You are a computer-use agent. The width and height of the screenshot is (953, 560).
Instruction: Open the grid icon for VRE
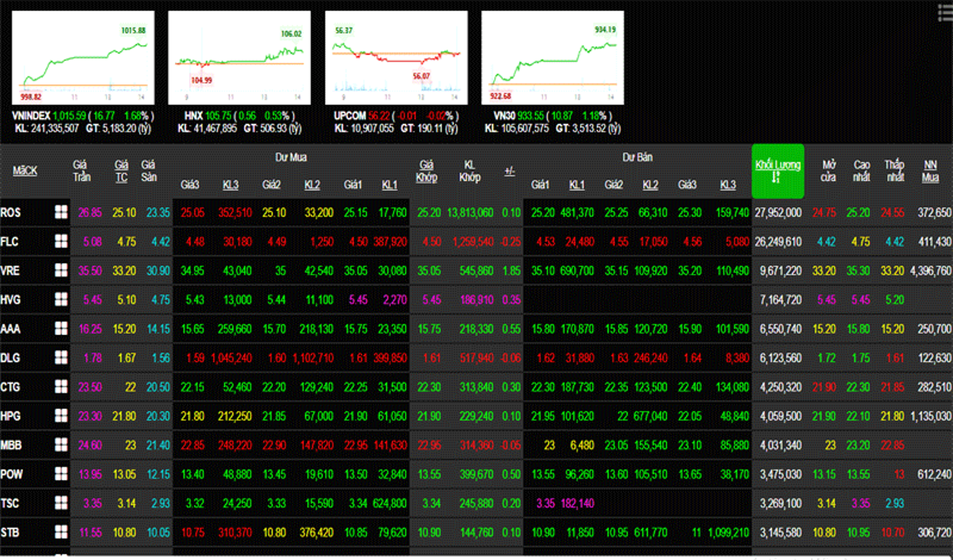[x=61, y=270]
